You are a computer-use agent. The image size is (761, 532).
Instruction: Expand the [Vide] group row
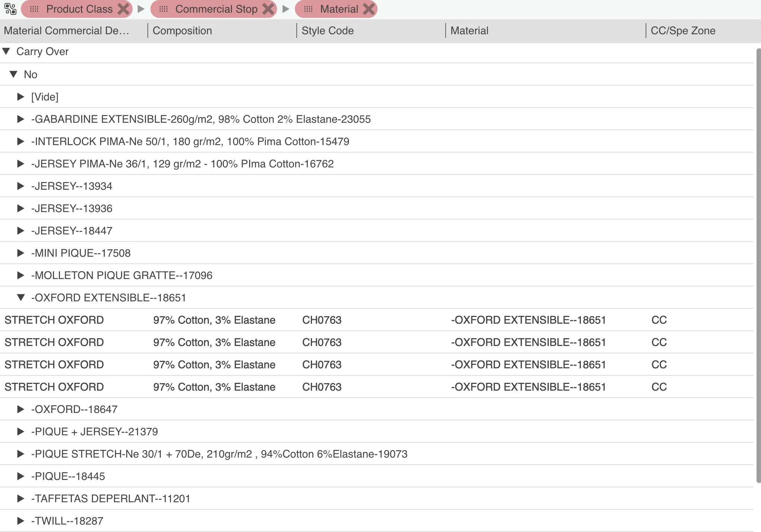[21, 97]
